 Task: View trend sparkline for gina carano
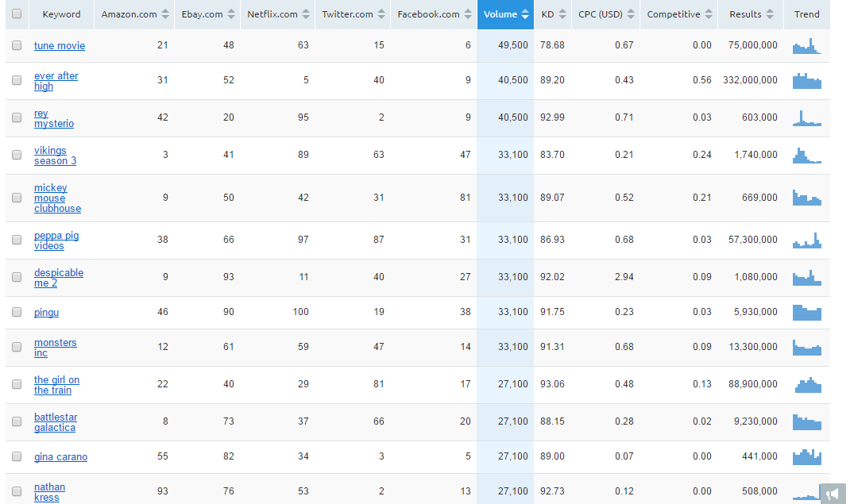point(806,456)
